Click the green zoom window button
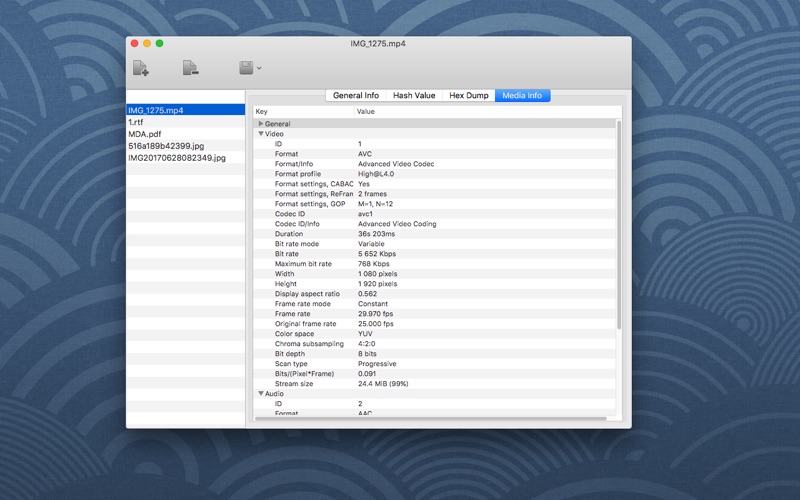800x500 pixels. (x=159, y=43)
